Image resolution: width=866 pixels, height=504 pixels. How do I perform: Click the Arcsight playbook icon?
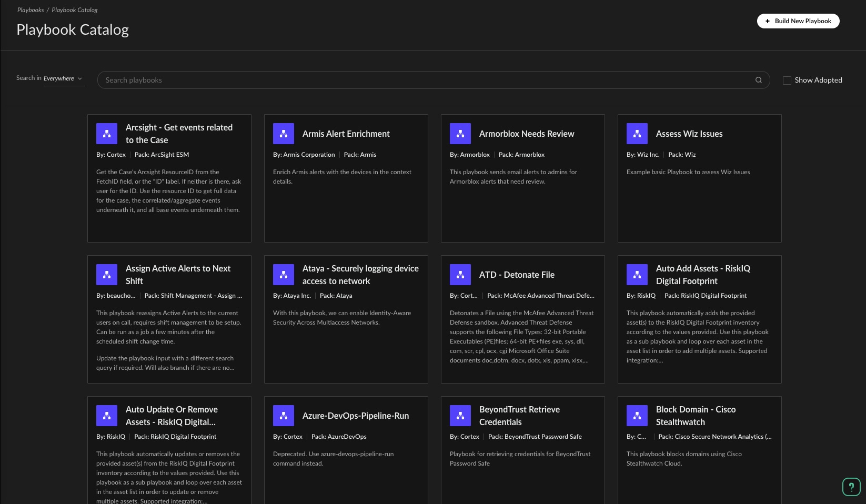[107, 134]
